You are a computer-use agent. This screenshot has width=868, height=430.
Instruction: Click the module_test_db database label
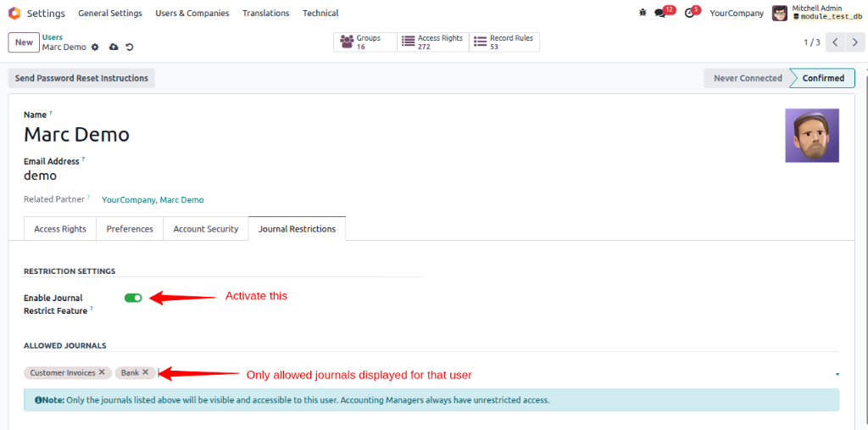point(827,17)
